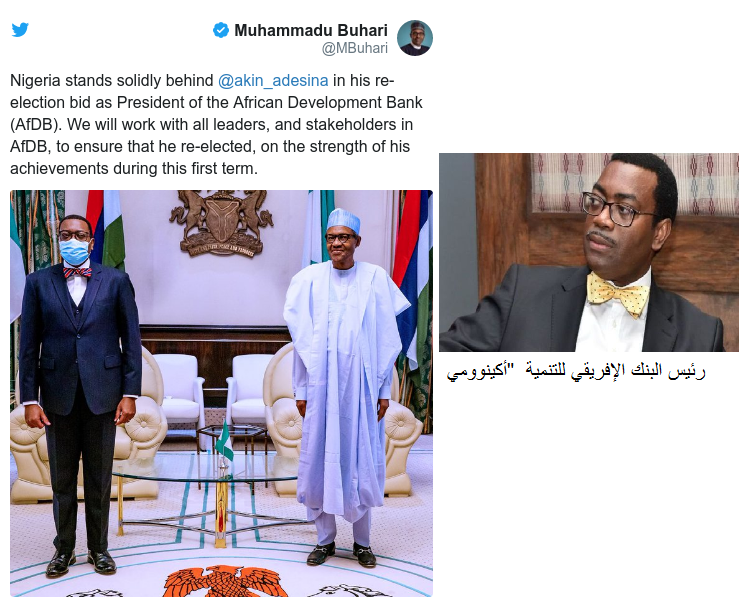Screen dimensions: 750x600
Task: Open Muhammadu Buhari's profile avatar
Action: coord(415,38)
